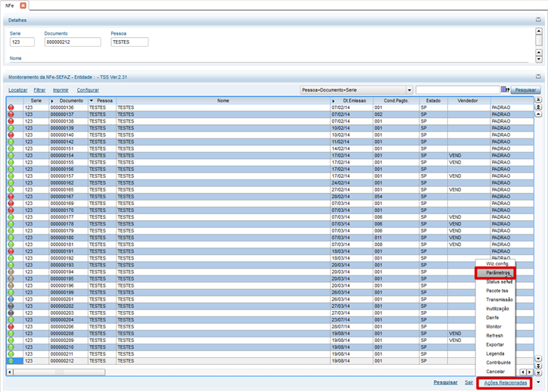The width and height of the screenshot is (548, 392).
Task: Choose Contribuinte in actions menu
Action: (x=498, y=362)
